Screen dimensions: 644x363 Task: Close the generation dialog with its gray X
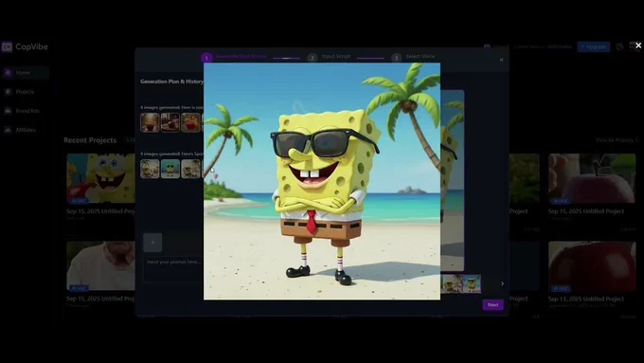(x=502, y=60)
